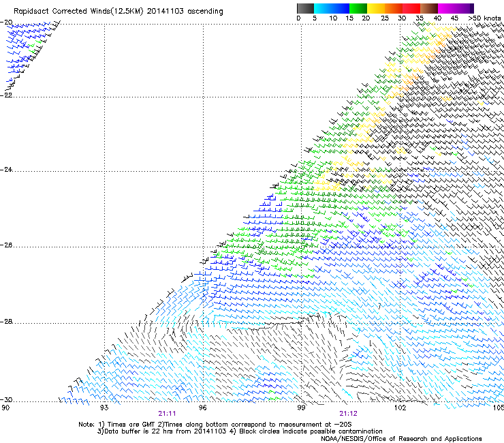Click legend tick label '10'

click(x=333, y=18)
